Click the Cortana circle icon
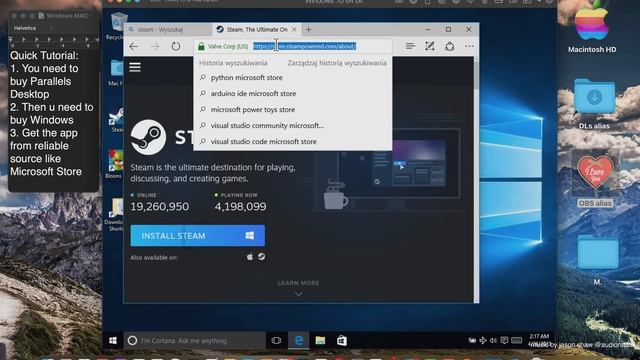Viewport: 640px width, 360px height. 132,340
